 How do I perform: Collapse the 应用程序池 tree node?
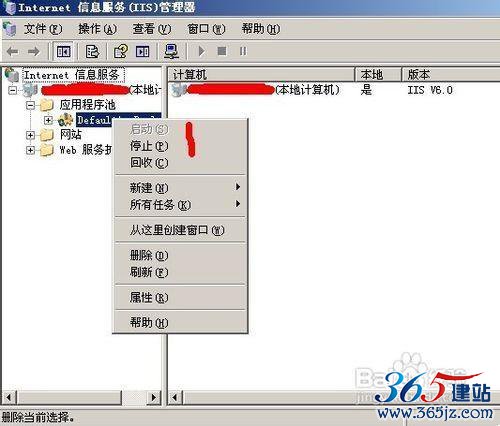coord(30,106)
